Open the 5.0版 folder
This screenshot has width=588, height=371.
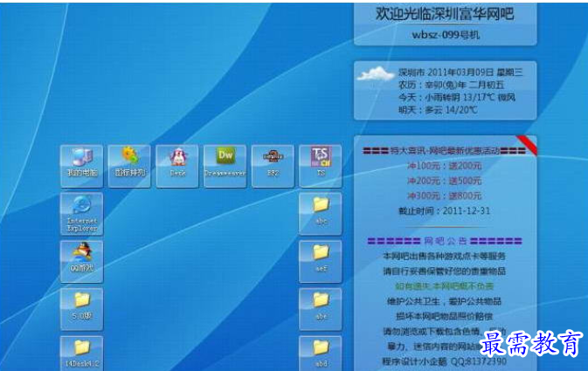82,309
